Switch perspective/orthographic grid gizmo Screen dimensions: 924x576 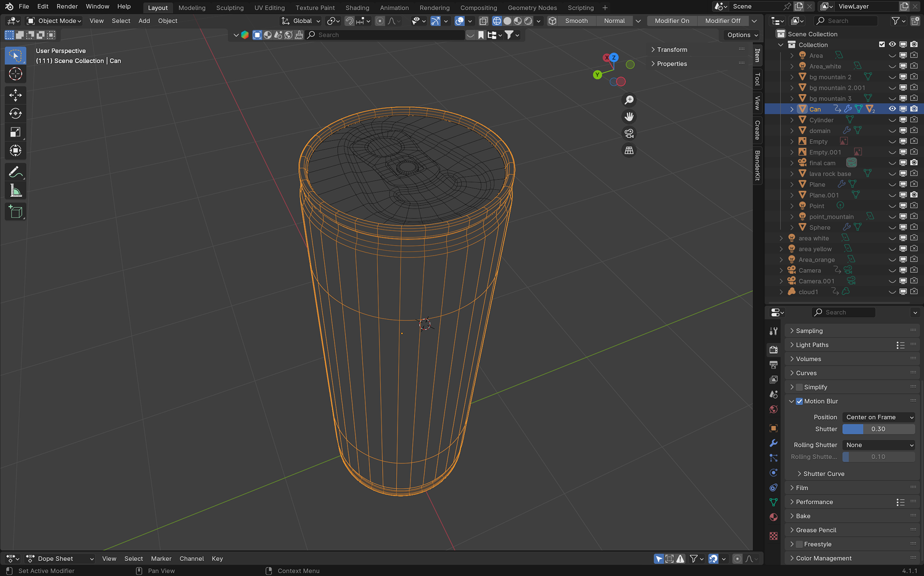(x=629, y=151)
